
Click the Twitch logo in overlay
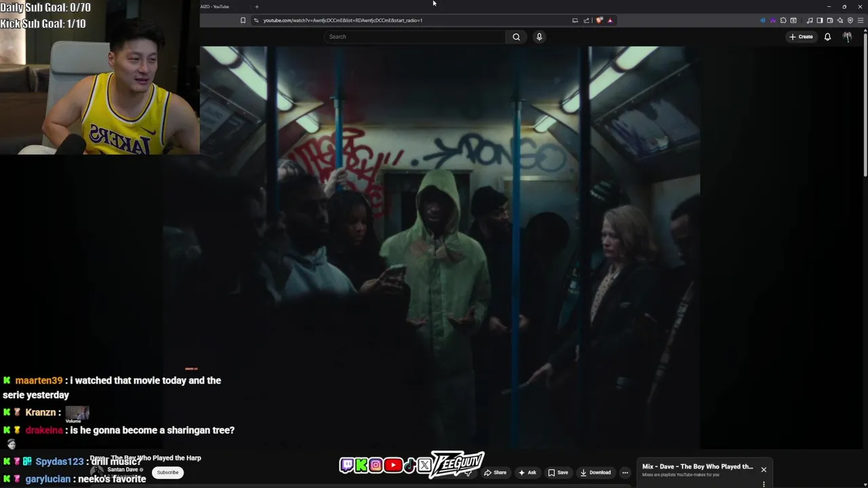[x=347, y=465]
